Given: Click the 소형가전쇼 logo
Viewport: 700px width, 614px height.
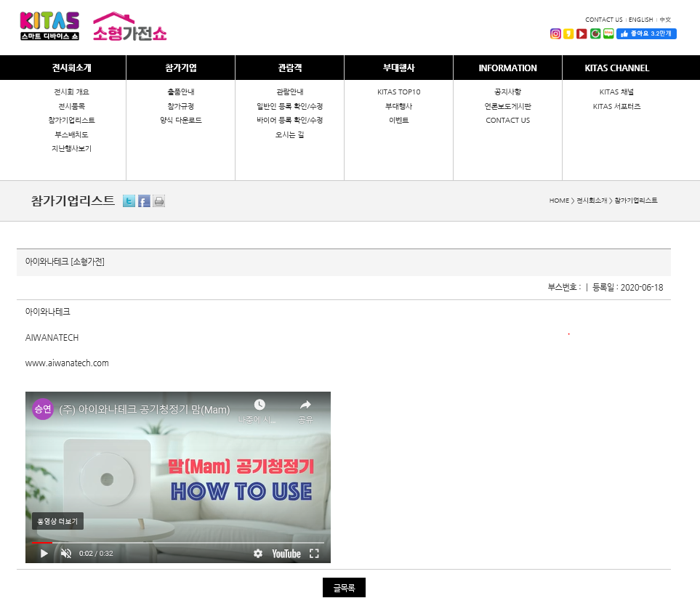Looking at the screenshot, I should pos(129,27).
